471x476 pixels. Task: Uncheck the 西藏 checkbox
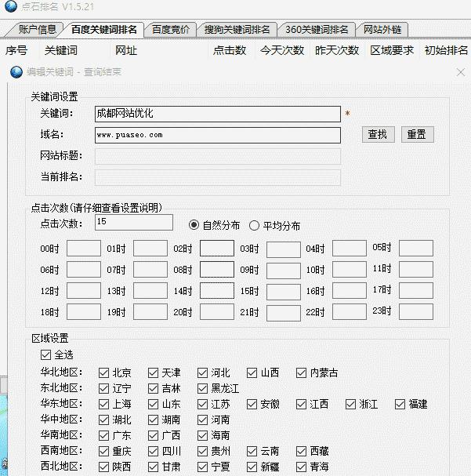tap(301, 451)
